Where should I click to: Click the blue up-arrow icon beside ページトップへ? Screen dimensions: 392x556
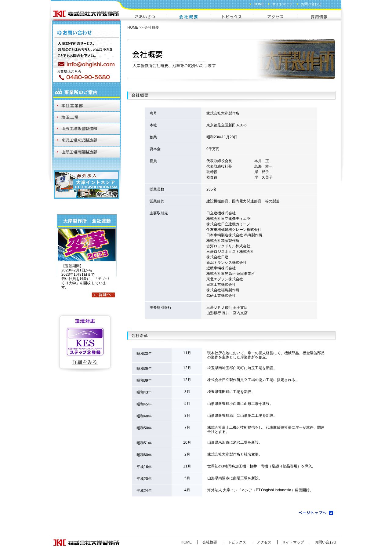[331, 513]
